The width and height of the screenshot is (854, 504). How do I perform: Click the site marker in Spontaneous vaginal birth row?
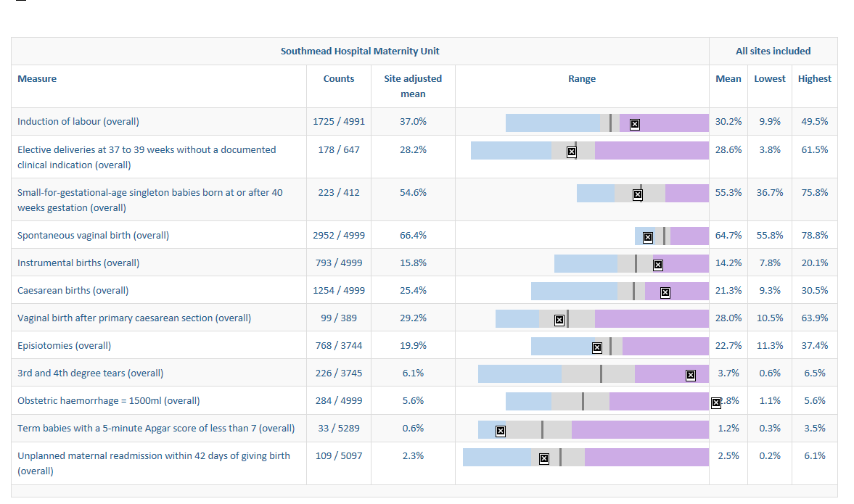[648, 237]
